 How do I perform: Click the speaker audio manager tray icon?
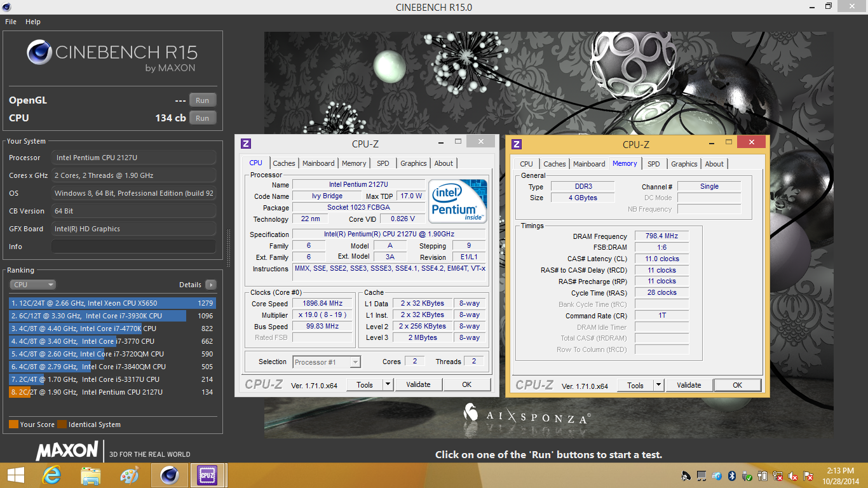pyautogui.click(x=686, y=475)
